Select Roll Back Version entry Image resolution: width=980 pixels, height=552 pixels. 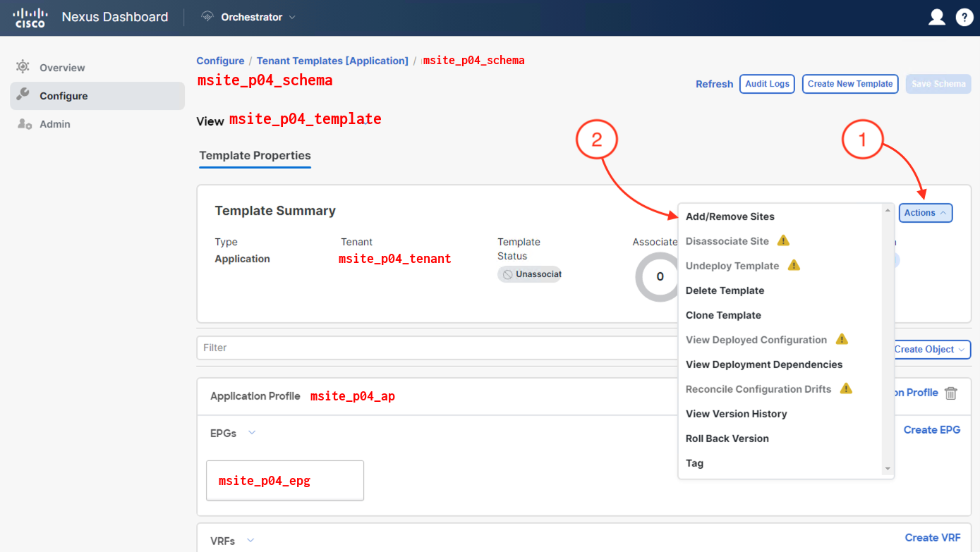tap(727, 438)
